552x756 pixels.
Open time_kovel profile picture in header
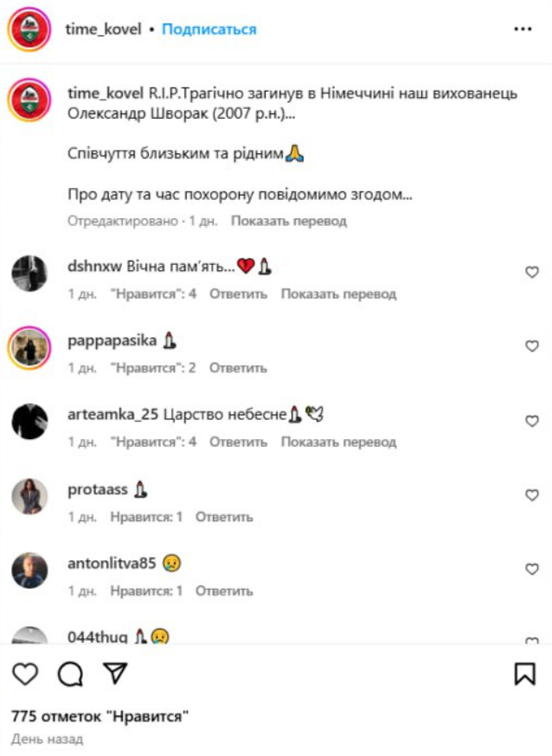(29, 29)
